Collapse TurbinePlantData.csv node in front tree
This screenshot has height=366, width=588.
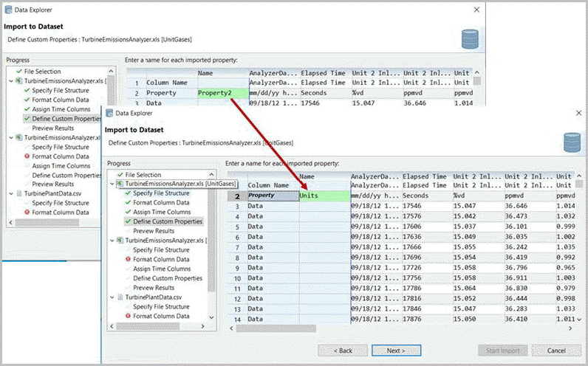point(112,297)
